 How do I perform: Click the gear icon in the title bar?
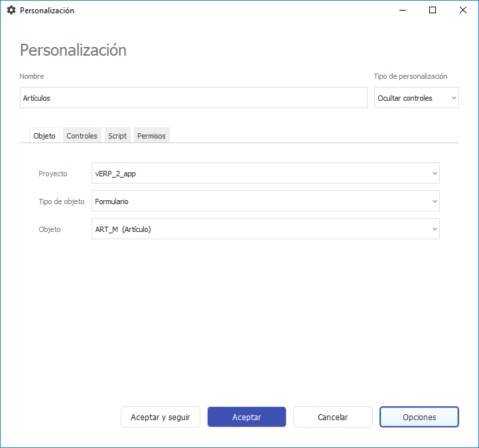(11, 11)
